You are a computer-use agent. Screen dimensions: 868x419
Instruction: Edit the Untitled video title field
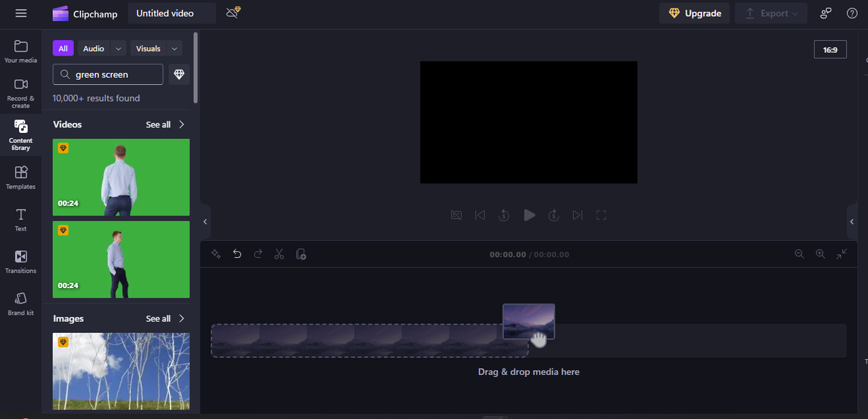tap(172, 14)
